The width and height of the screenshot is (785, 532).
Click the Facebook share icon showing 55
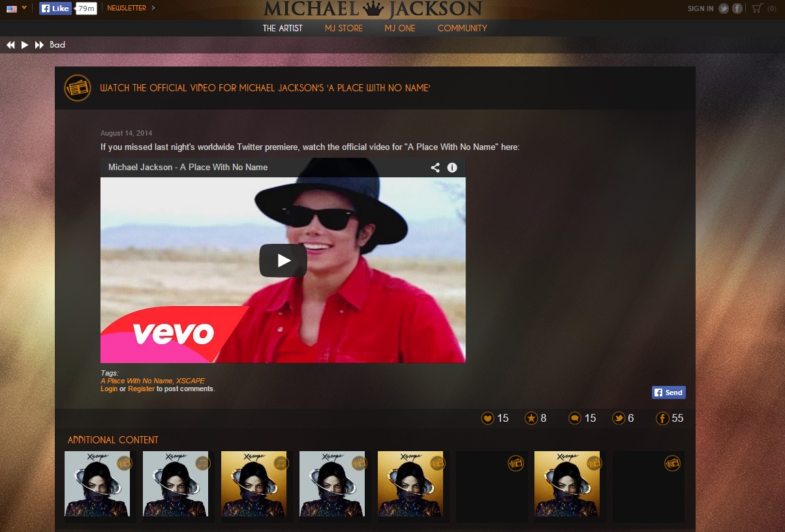click(x=662, y=419)
